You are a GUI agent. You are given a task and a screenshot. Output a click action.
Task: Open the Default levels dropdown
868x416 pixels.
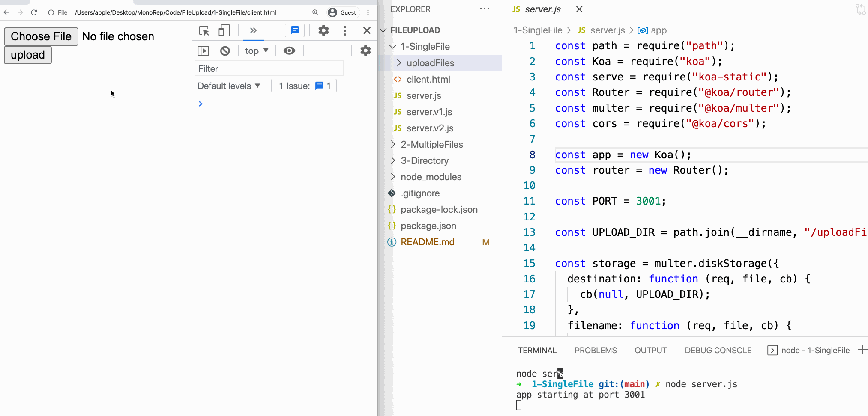click(x=229, y=86)
